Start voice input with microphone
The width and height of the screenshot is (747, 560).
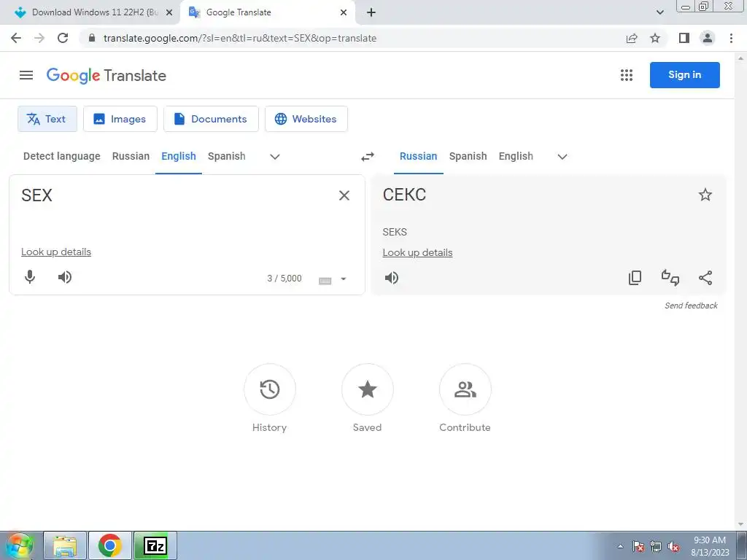click(29, 277)
